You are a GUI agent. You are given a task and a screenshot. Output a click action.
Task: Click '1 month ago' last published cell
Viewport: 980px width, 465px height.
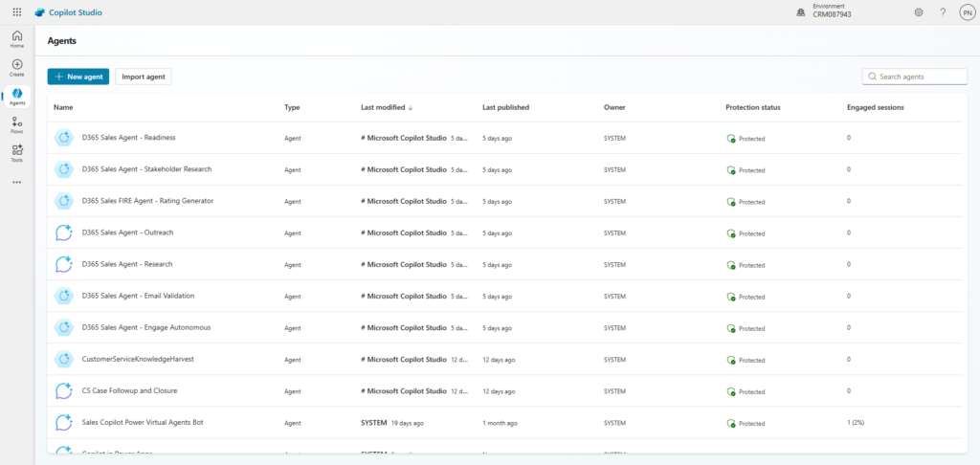click(x=500, y=423)
